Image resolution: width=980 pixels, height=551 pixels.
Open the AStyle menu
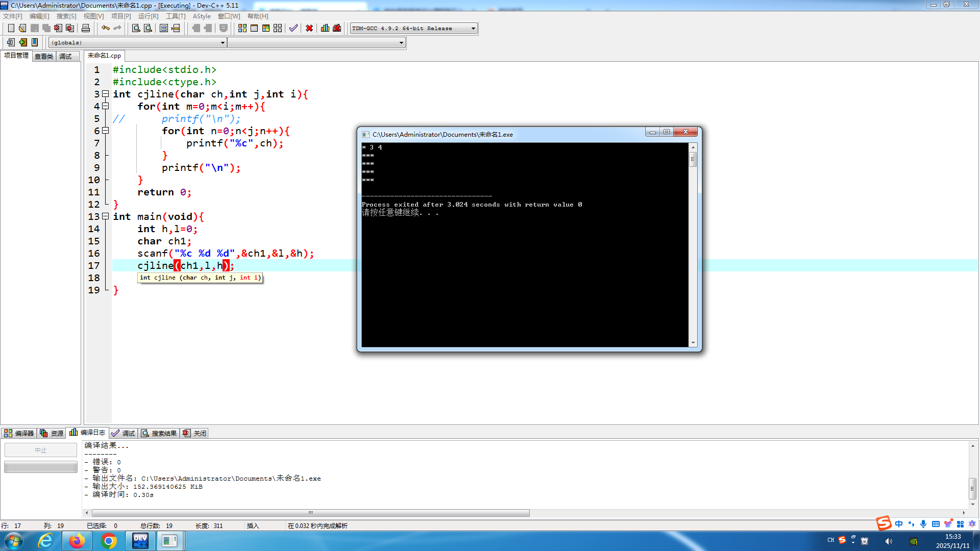(202, 16)
